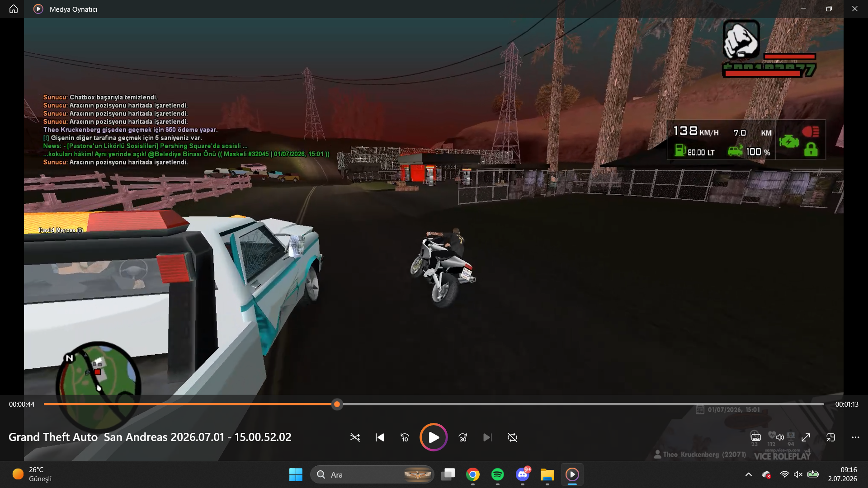Image resolution: width=868 pixels, height=488 pixels.
Task: Rewind video 10 seconds
Action: pyautogui.click(x=405, y=437)
